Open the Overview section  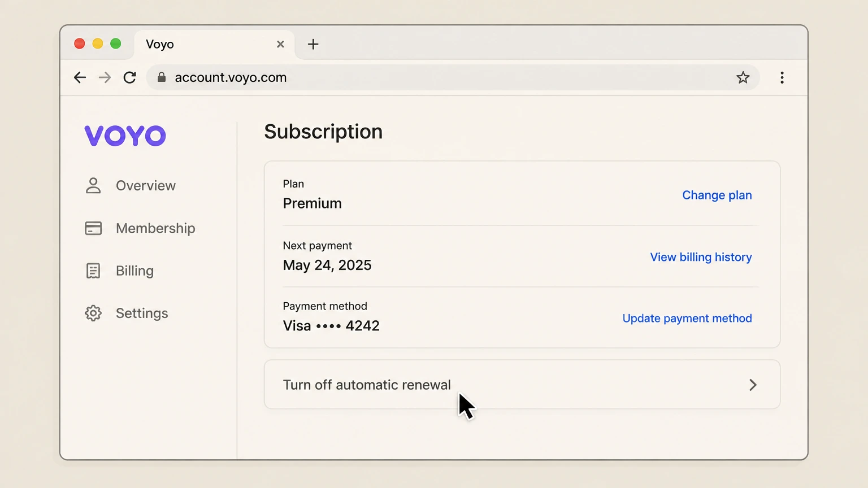[x=146, y=185]
